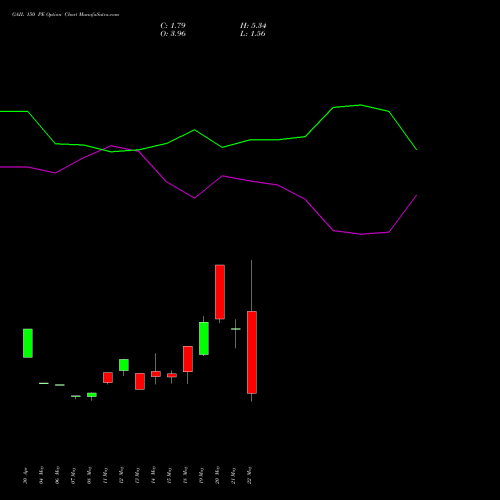This screenshot has height=500, width=500.
Task: Click the green candle for 12 May
Action: tap(124, 365)
